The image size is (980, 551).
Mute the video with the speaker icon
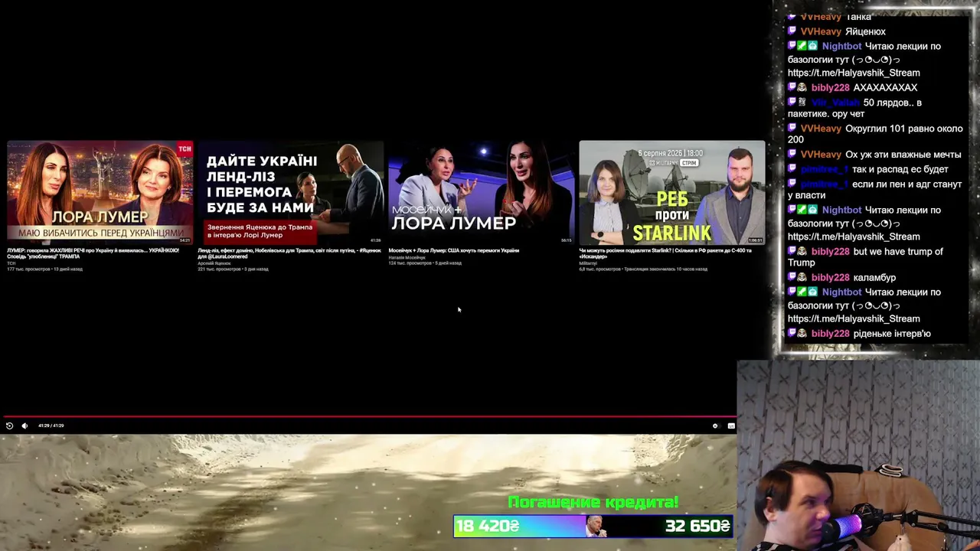(x=24, y=425)
